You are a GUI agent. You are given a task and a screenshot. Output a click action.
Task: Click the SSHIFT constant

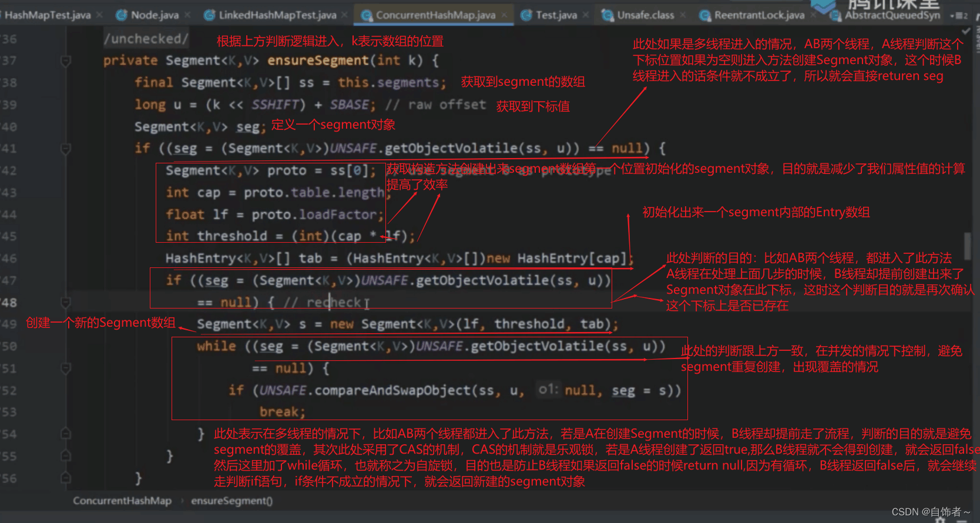point(275,105)
